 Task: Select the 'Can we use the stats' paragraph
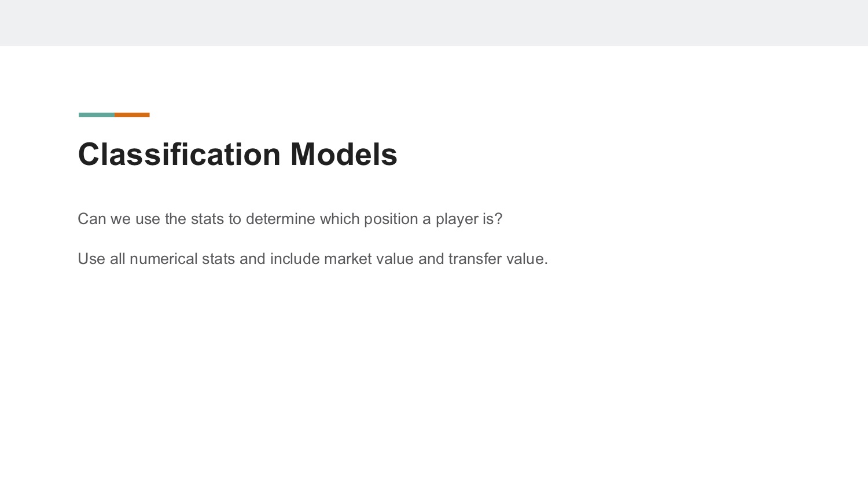[x=290, y=219]
